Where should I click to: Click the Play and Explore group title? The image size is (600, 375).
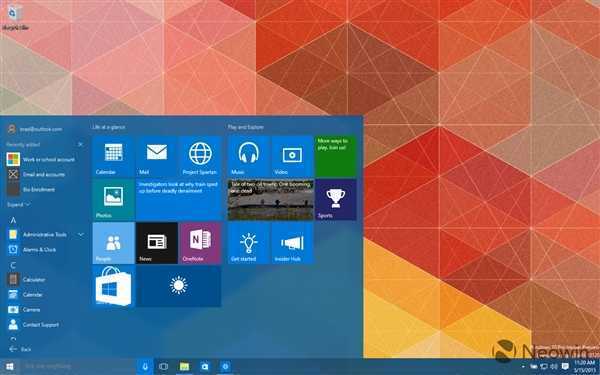tap(246, 127)
